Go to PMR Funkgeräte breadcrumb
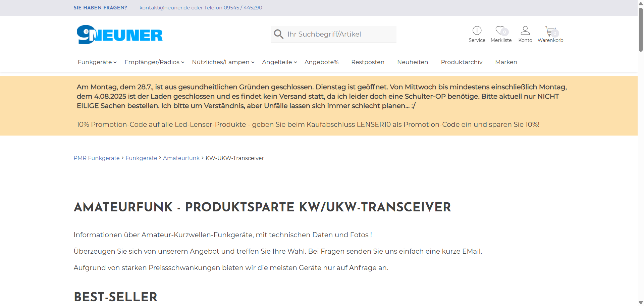644x306 pixels. (97, 158)
